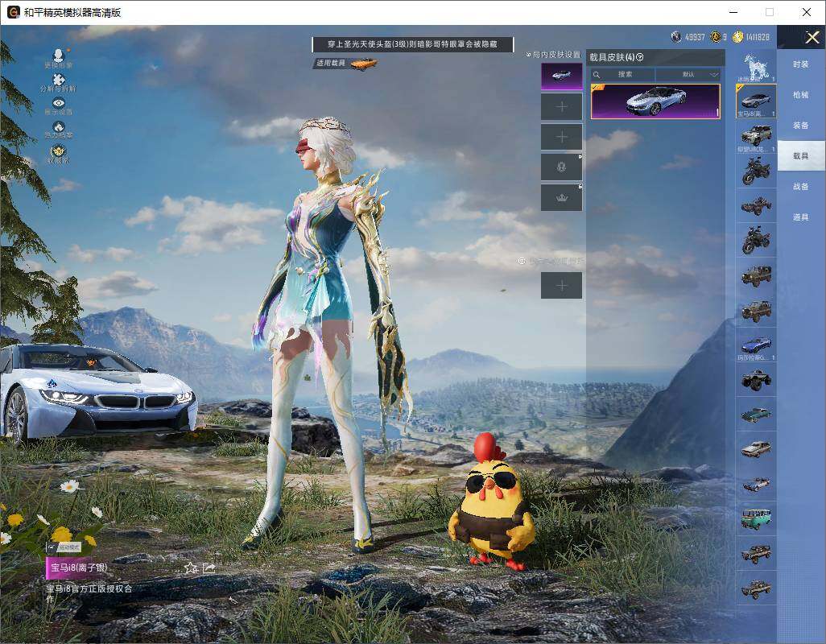This screenshot has width=826, height=644.
Task: Open the flame archive icon
Action: click(x=59, y=127)
